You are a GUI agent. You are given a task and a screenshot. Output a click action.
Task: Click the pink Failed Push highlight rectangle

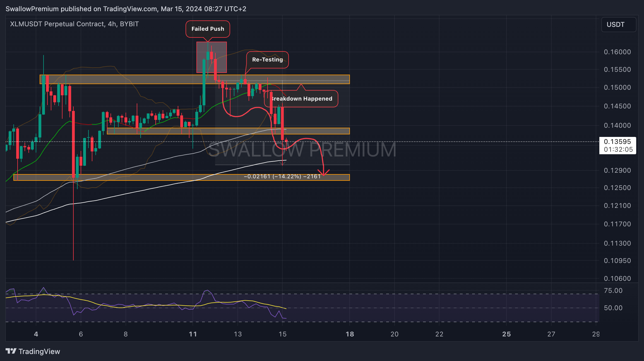coord(212,57)
